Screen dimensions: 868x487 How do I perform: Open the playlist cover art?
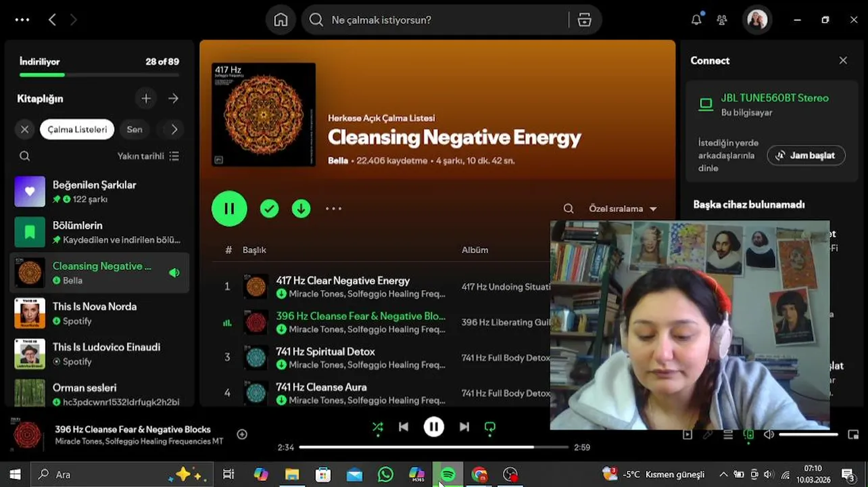click(264, 114)
